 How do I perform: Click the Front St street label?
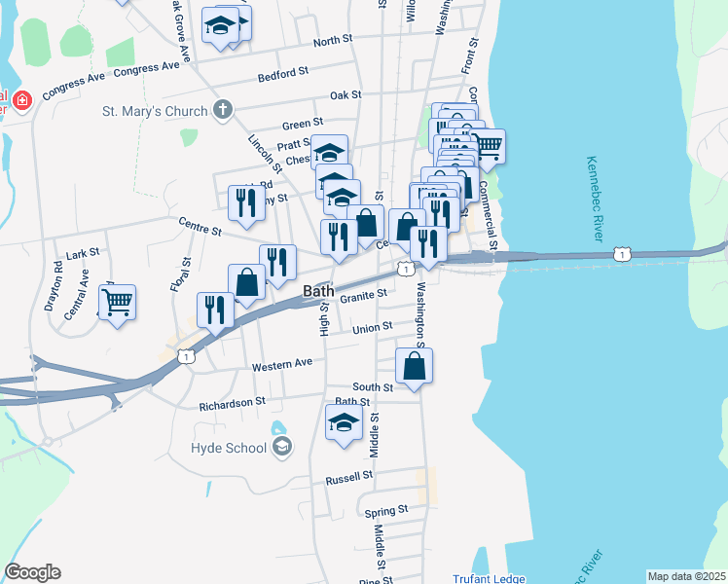(x=469, y=55)
